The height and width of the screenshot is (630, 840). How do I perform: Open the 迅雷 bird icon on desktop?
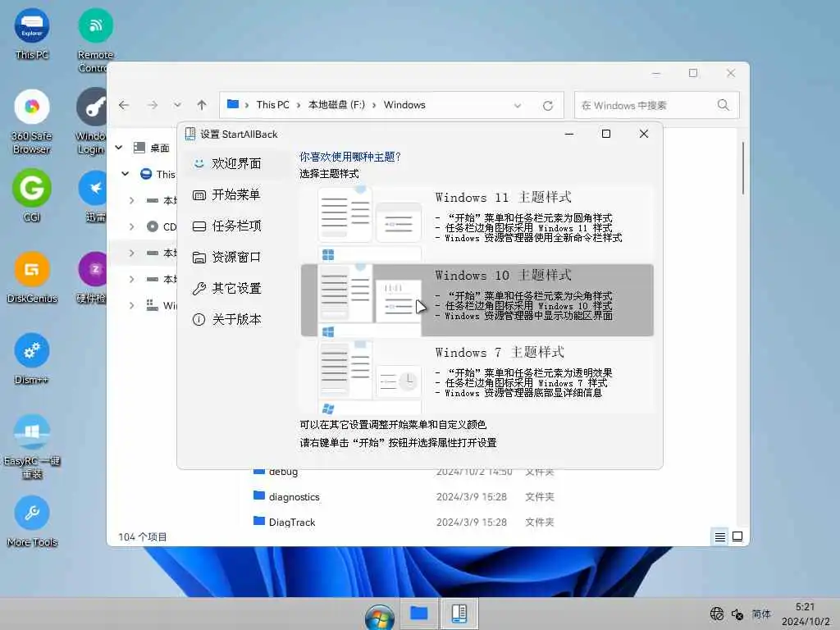[x=94, y=195]
